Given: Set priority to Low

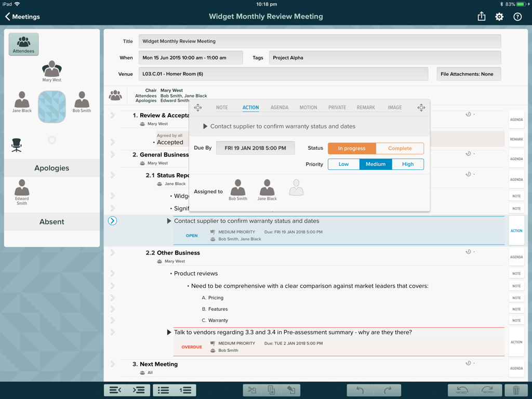Looking at the screenshot, I should 343,164.
